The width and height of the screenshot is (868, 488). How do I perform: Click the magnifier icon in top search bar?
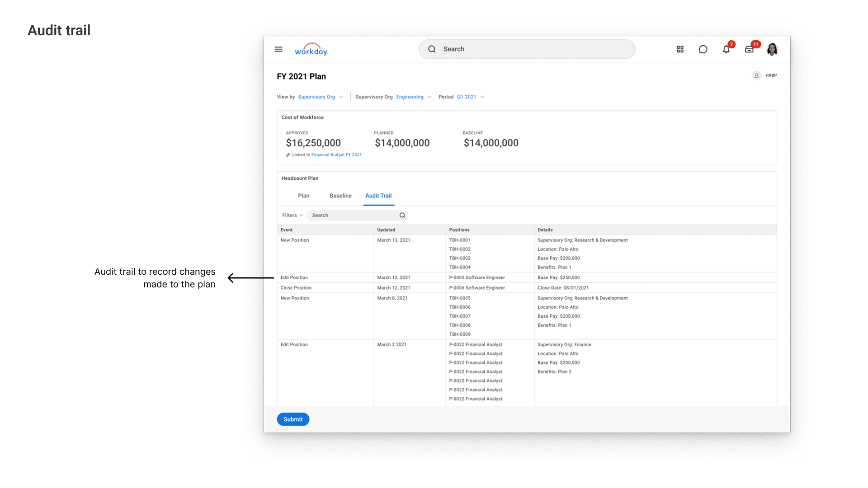coord(432,49)
